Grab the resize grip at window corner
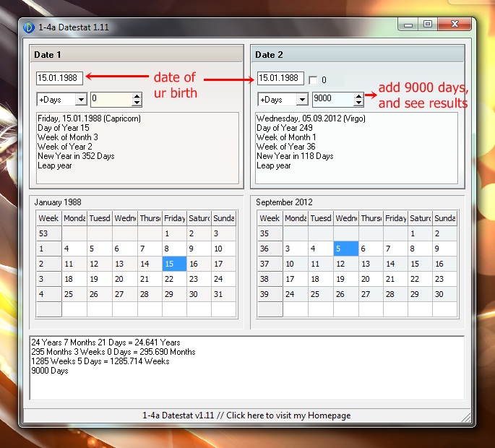 click(466, 418)
